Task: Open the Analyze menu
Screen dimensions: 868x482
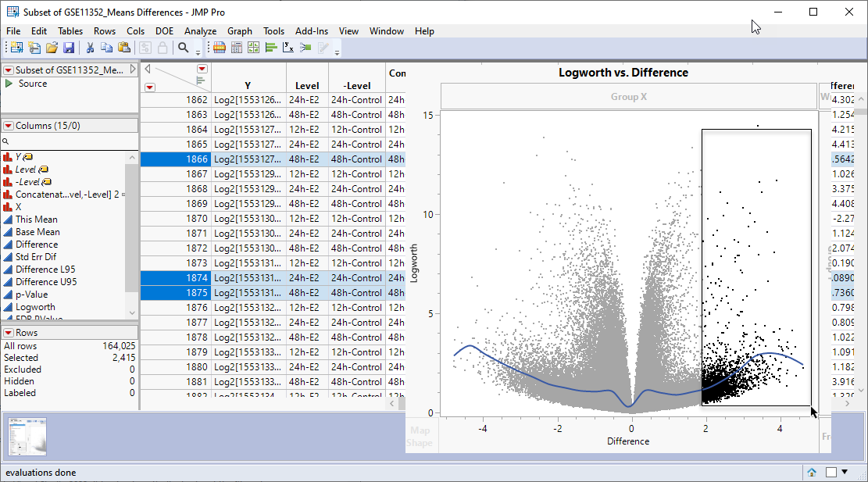Action: pyautogui.click(x=200, y=31)
